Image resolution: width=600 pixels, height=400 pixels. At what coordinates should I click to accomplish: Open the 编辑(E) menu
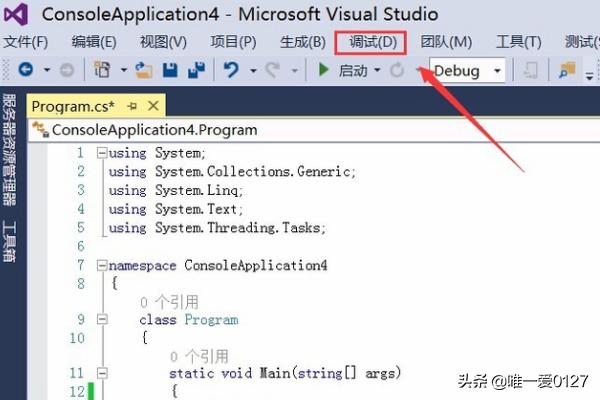(94, 42)
